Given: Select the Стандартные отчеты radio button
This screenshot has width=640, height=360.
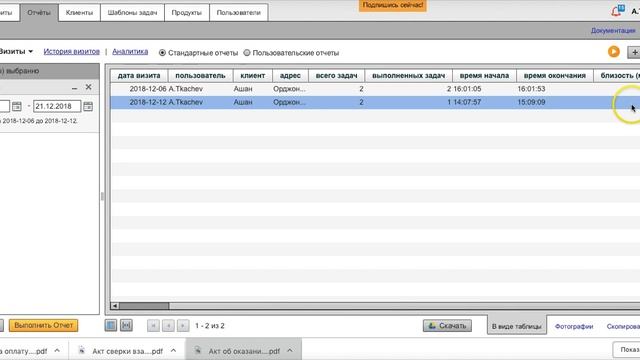Looking at the screenshot, I should click(x=162, y=53).
